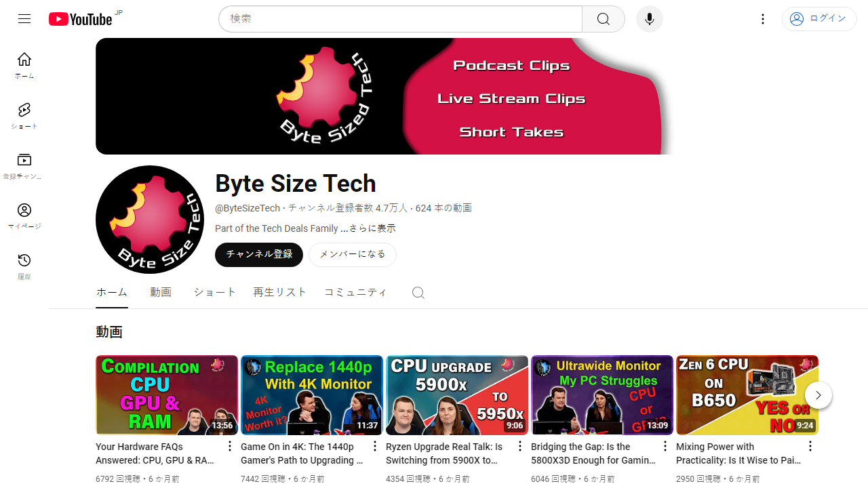Open Shorts in the left sidebar

(24, 116)
